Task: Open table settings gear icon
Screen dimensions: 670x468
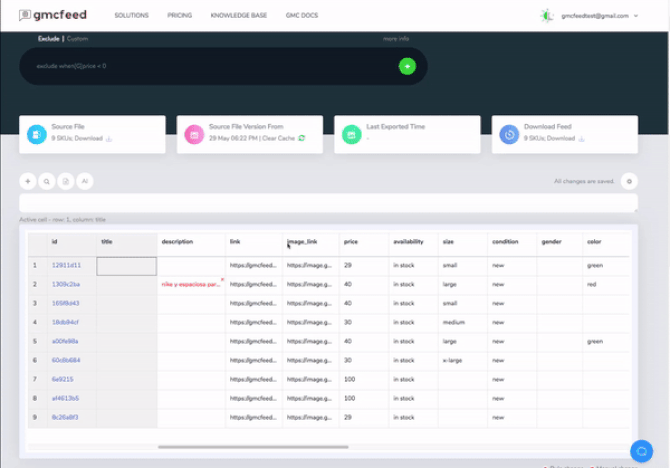Action: pos(628,181)
